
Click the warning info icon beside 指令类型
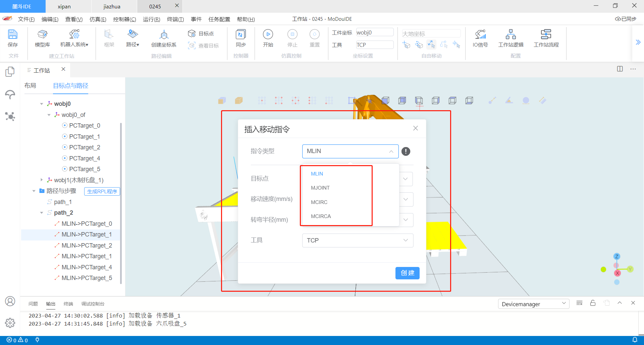pos(406,151)
